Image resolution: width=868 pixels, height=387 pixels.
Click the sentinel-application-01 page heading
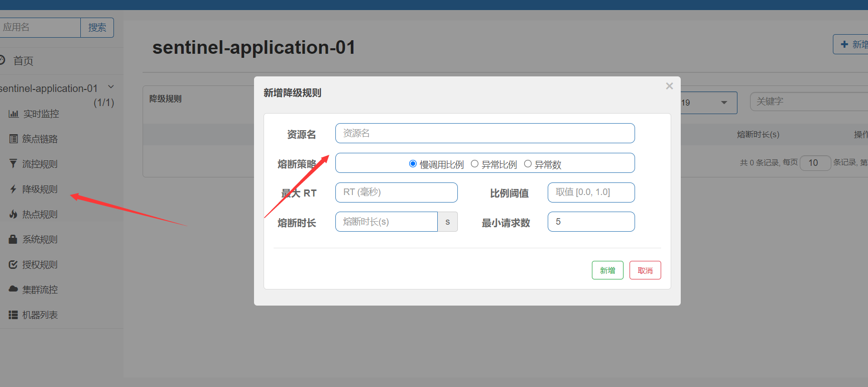pos(254,48)
